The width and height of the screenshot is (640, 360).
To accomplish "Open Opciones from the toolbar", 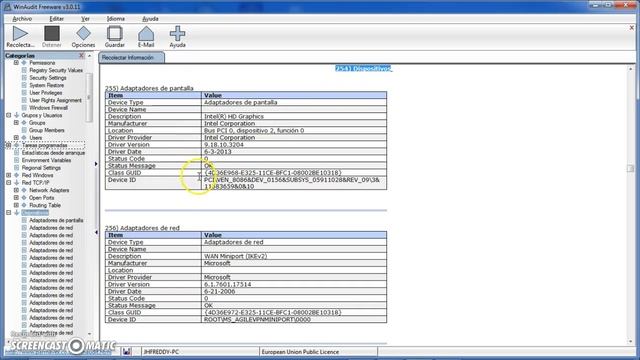I will click(x=83, y=34).
